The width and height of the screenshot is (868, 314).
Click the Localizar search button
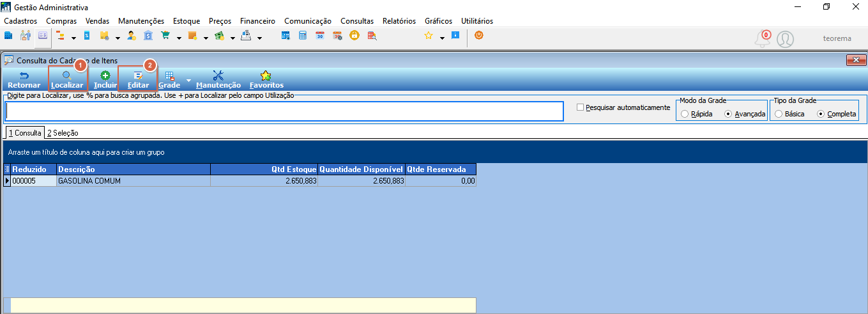point(67,80)
